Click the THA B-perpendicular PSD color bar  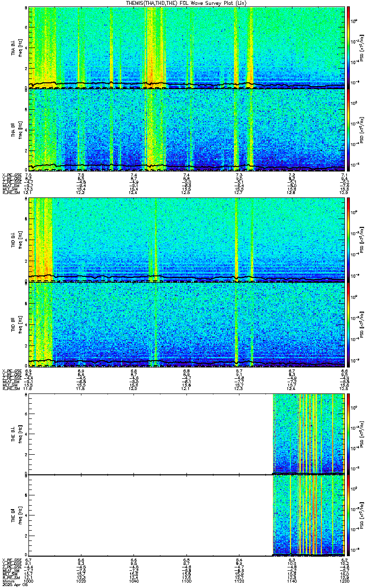click(349, 48)
